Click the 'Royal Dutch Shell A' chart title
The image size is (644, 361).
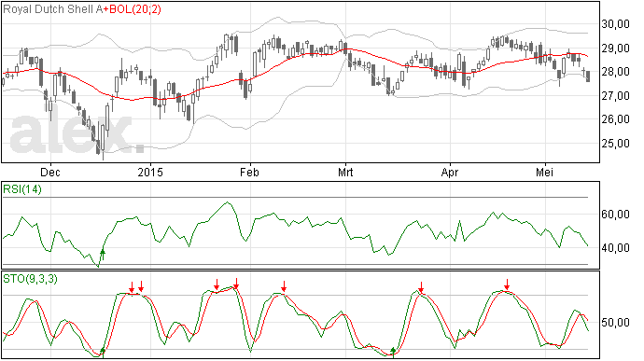coord(52,9)
